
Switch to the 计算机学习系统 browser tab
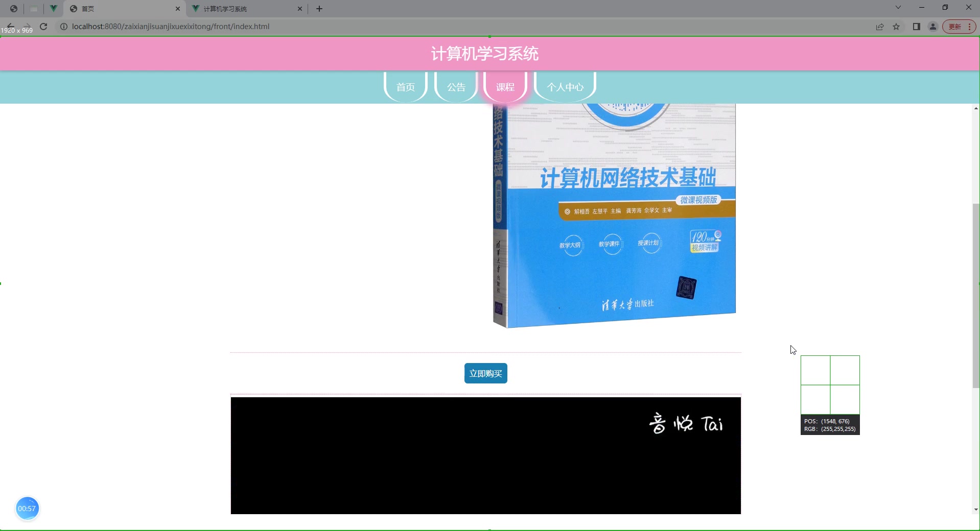click(247, 9)
